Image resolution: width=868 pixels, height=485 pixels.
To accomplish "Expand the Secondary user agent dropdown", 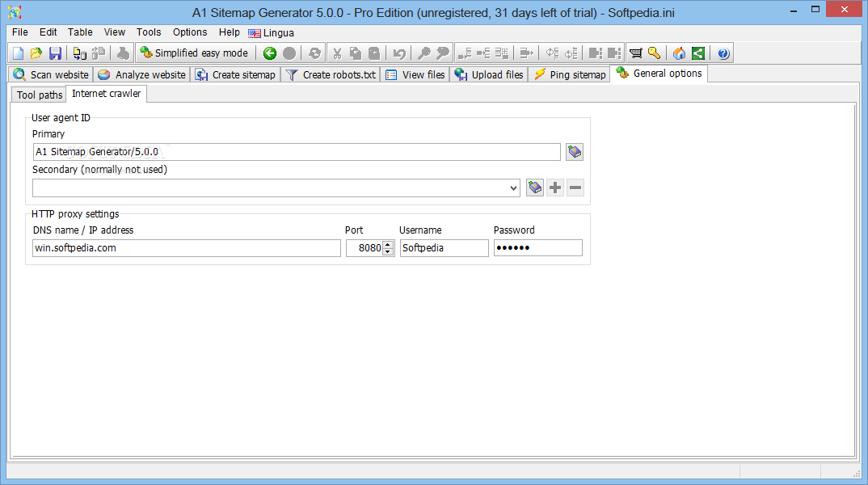I will pos(513,188).
